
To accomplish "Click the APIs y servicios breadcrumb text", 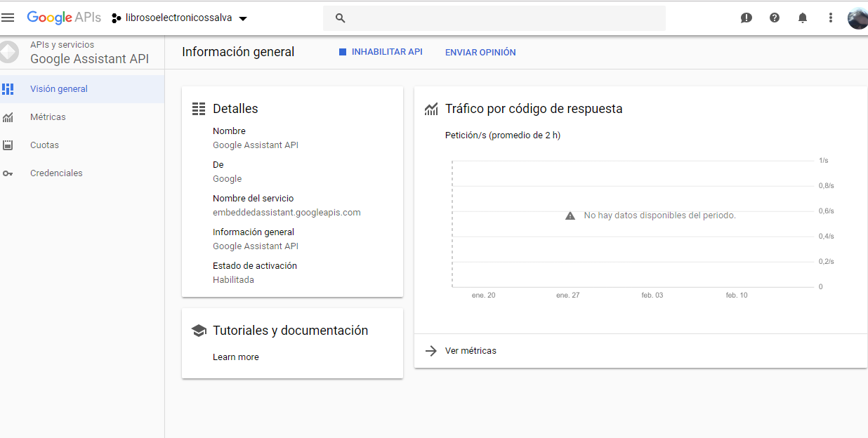I will pos(62,45).
